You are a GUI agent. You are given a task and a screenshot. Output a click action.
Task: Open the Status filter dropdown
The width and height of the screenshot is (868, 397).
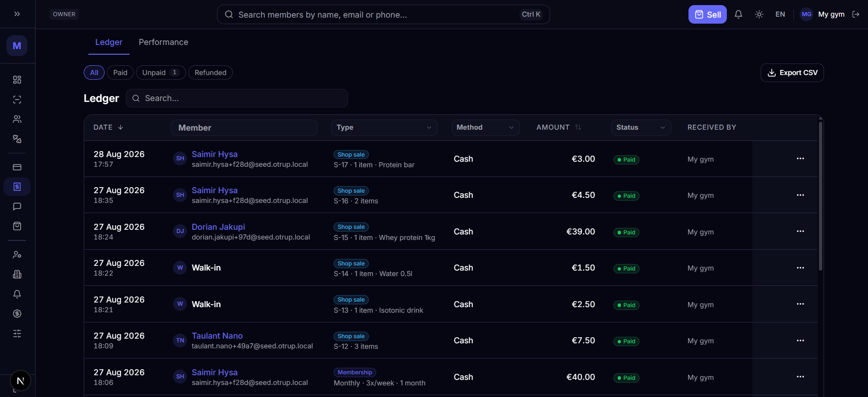click(x=641, y=127)
